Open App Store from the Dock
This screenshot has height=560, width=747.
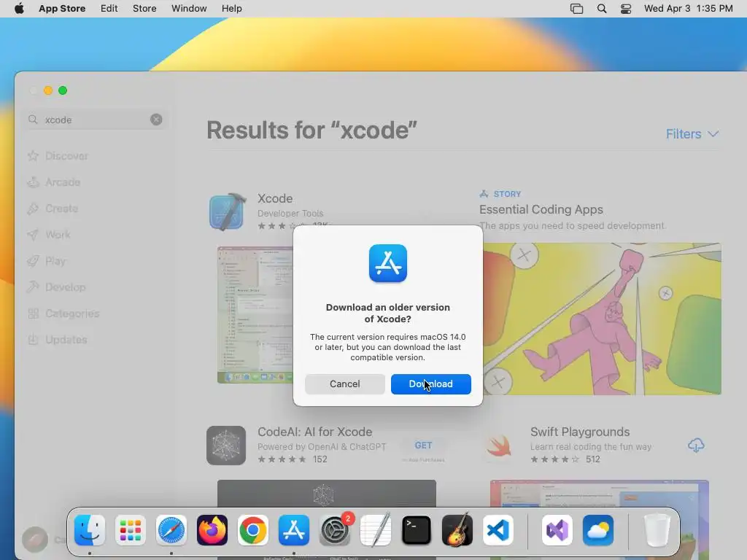tap(294, 530)
